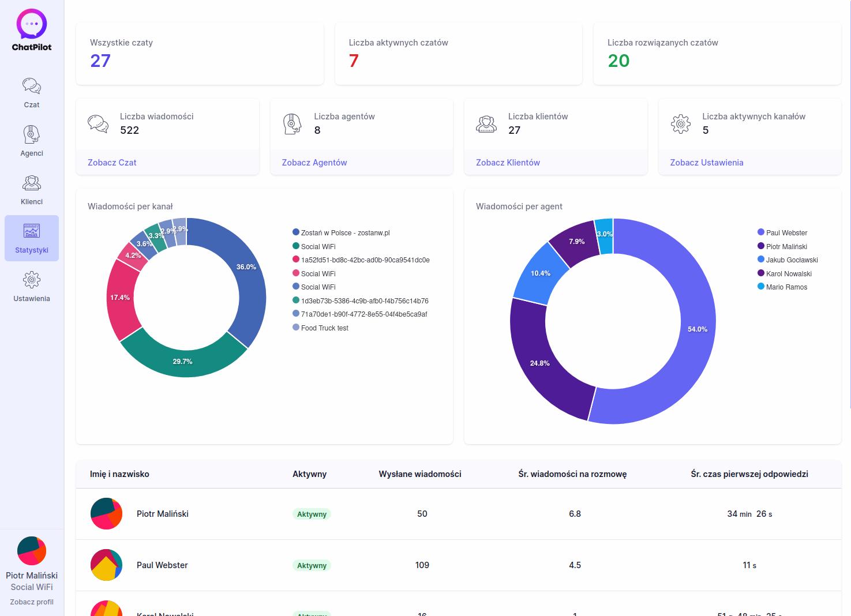
Task: Toggle Paul Webster legend in agent chart
Action: (786, 233)
